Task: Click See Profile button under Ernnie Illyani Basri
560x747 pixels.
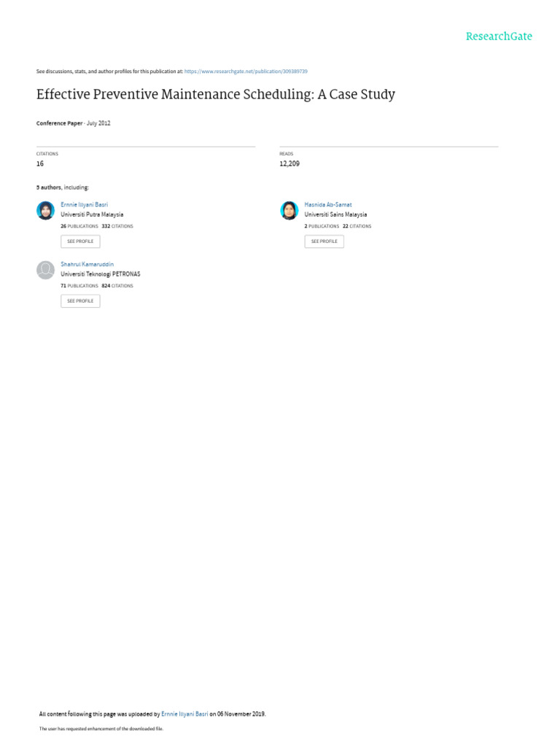Action: [x=80, y=241]
